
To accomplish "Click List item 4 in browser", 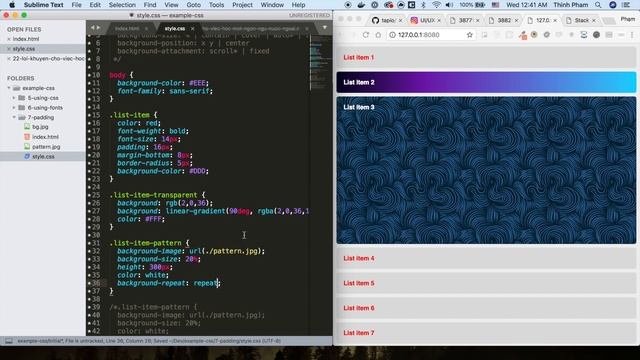I will pos(486,258).
